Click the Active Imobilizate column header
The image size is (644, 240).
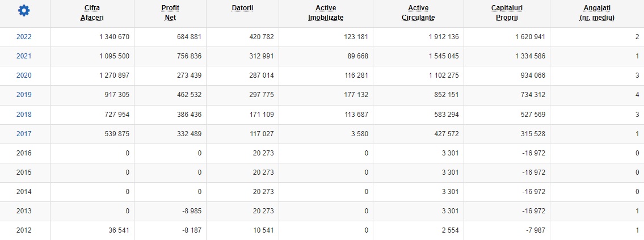tap(326, 12)
